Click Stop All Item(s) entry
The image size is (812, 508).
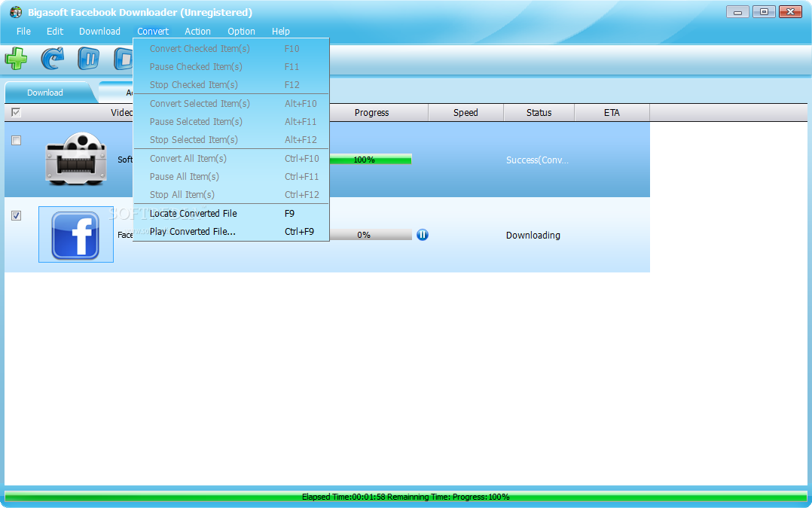tap(231, 194)
